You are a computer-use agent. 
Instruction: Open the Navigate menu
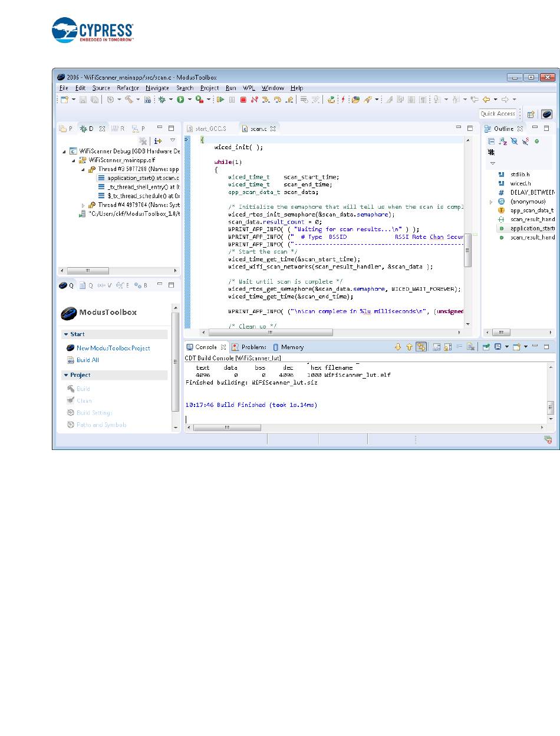(x=157, y=88)
